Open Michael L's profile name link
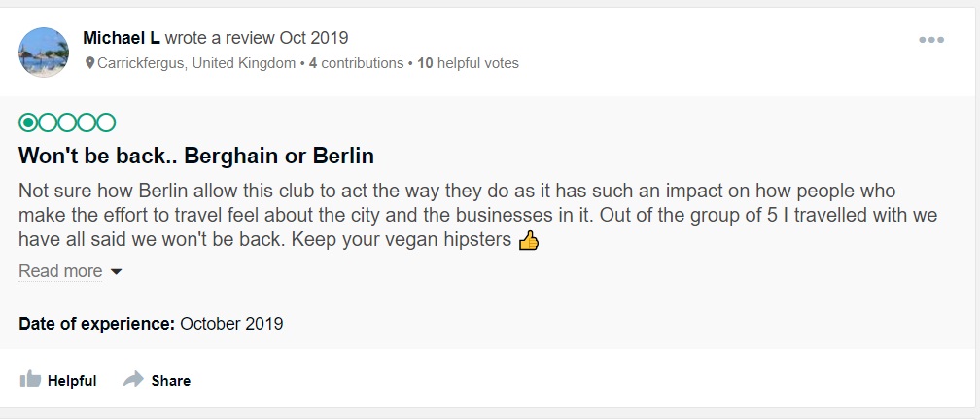The width and height of the screenshot is (980, 420). [122, 38]
